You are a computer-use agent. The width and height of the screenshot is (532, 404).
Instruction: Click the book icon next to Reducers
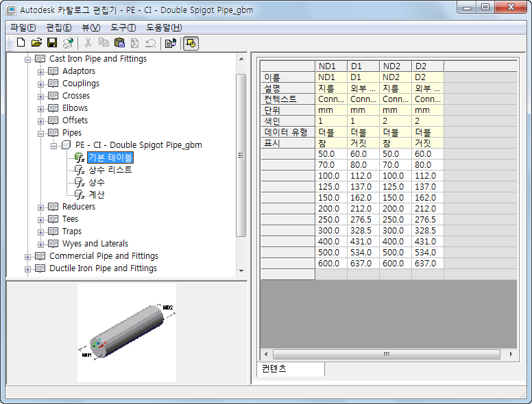click(53, 207)
